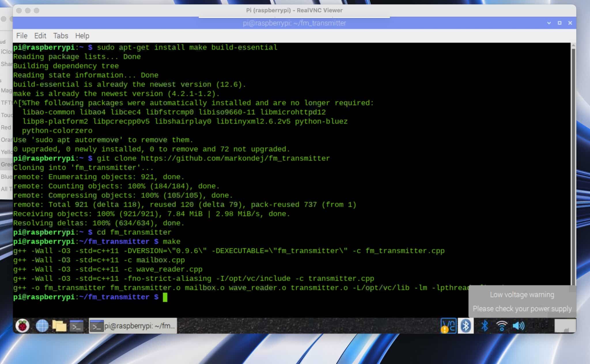Mute the volume via the speaker icon
This screenshot has width=590, height=364.
pyautogui.click(x=519, y=326)
